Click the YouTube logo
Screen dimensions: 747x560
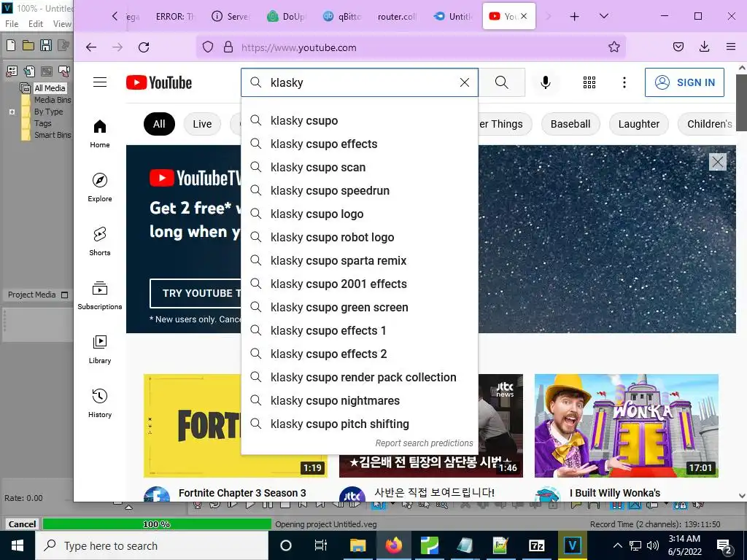(158, 82)
